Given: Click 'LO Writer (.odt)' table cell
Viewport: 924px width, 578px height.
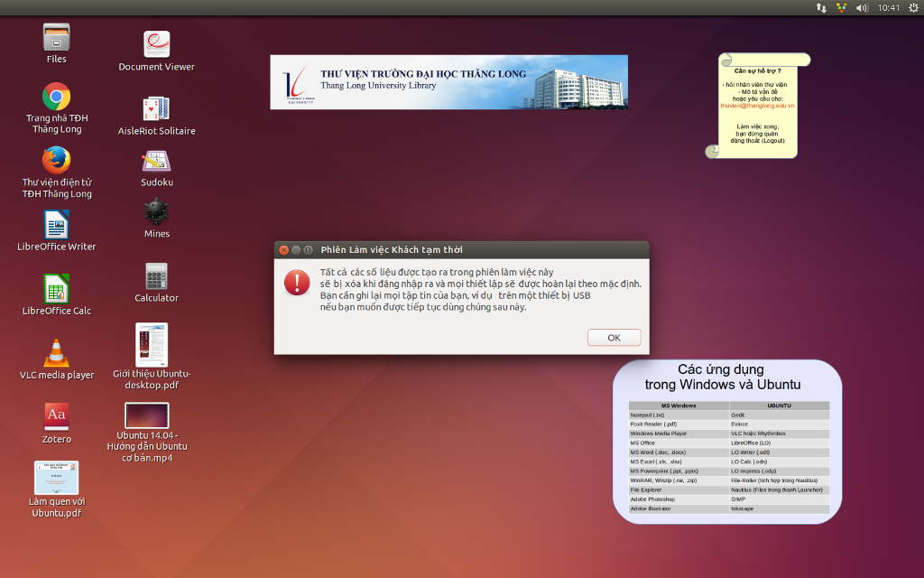Looking at the screenshot, I should click(779, 452).
